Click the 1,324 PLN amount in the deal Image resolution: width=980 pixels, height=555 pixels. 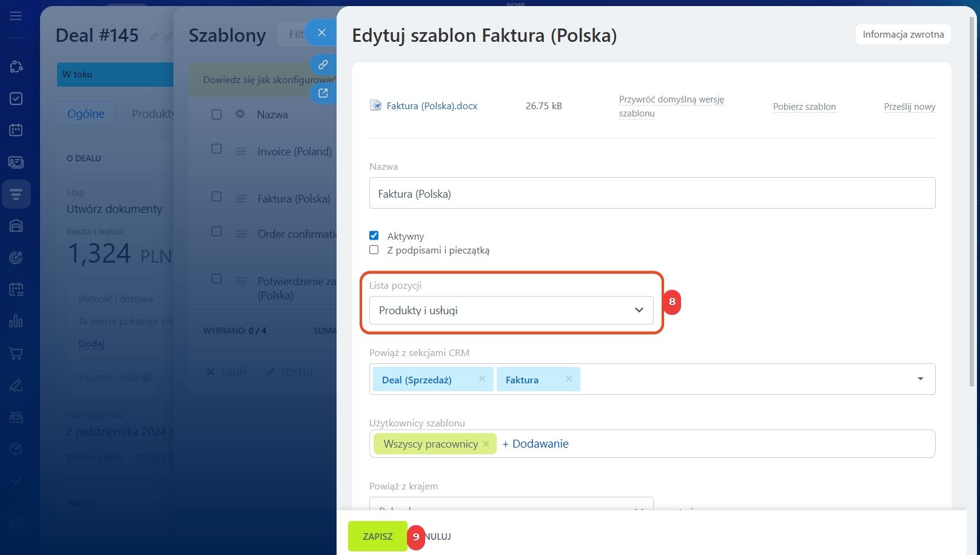click(120, 254)
